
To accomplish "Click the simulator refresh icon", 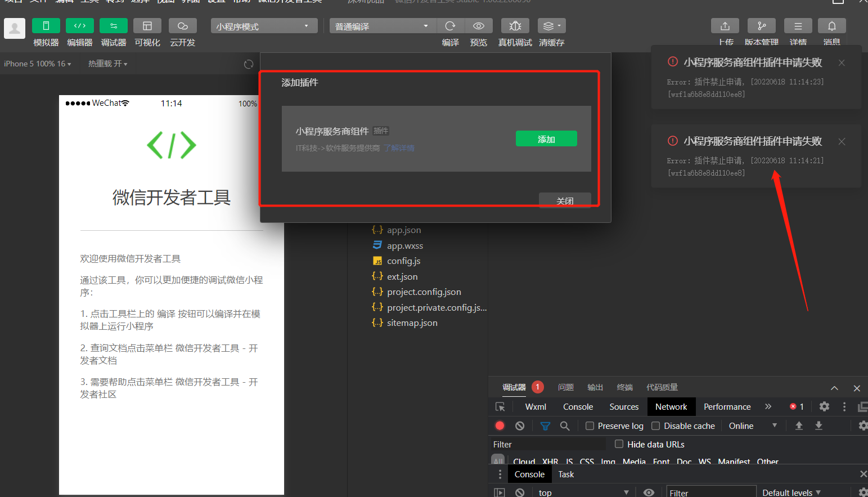I will pos(249,64).
